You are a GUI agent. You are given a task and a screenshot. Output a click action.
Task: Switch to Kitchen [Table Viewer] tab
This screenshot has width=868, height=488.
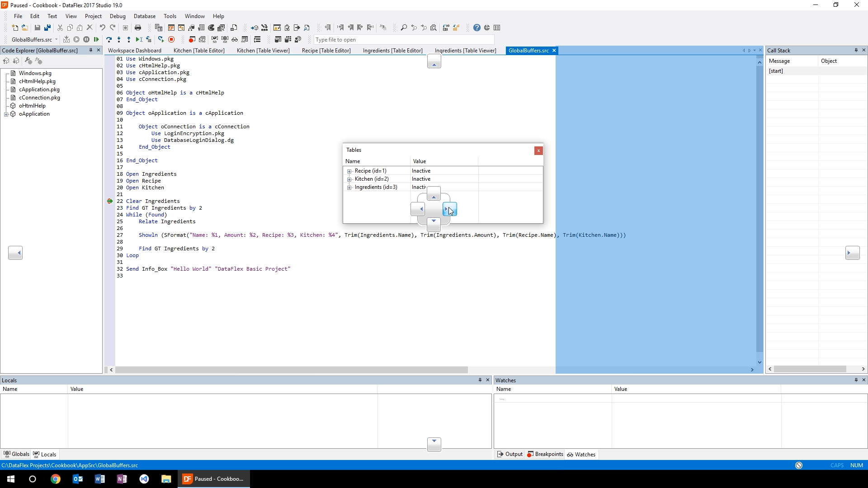tap(263, 51)
